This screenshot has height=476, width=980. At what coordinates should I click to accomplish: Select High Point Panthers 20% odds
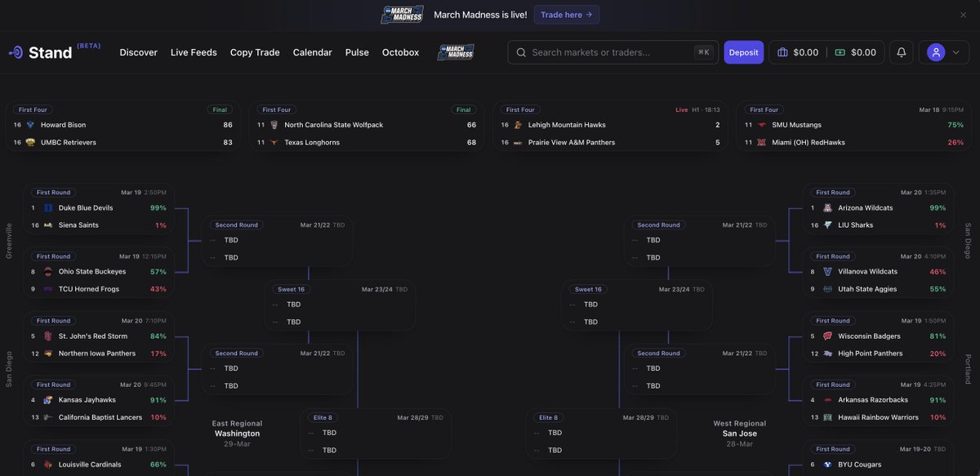tap(938, 354)
